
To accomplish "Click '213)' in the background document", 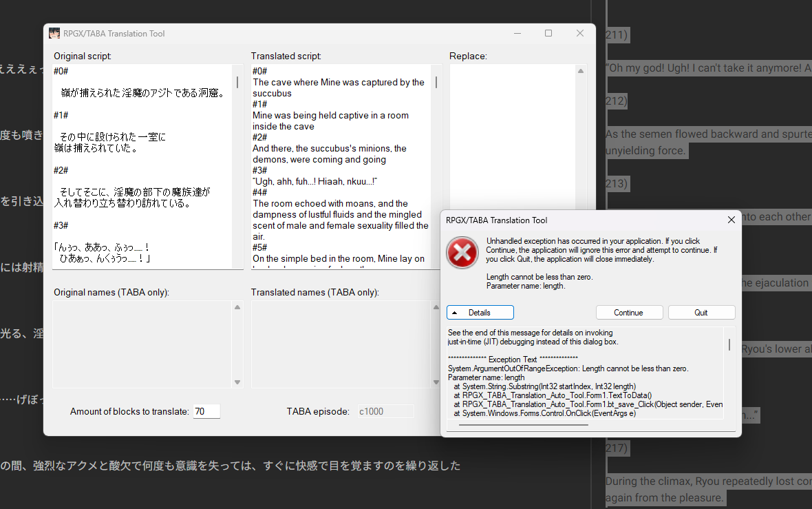I will pos(617,183).
